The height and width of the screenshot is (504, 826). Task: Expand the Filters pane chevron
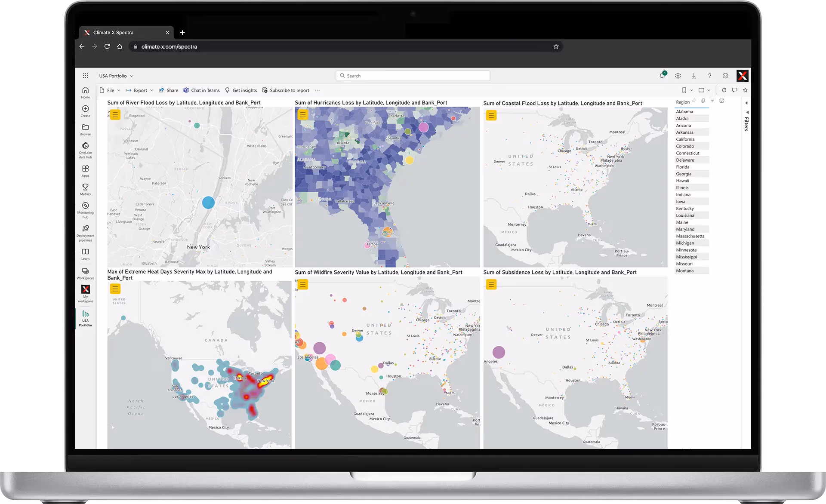[x=746, y=103]
